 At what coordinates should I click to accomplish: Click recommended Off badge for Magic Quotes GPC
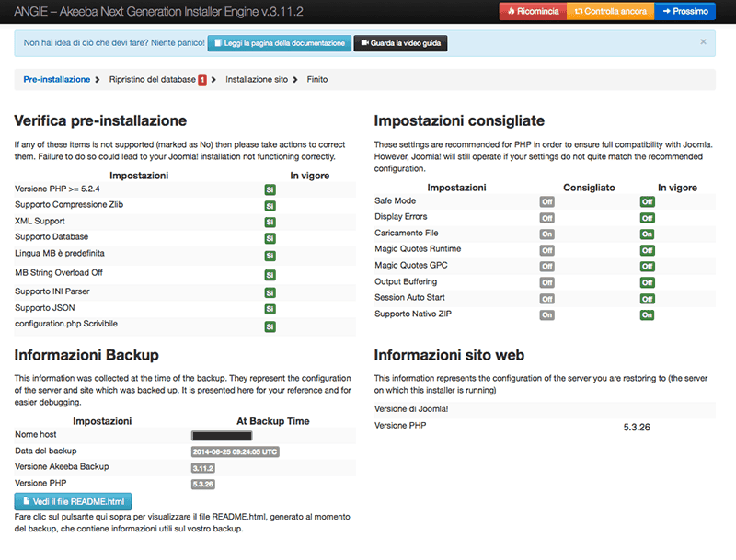[546, 267]
